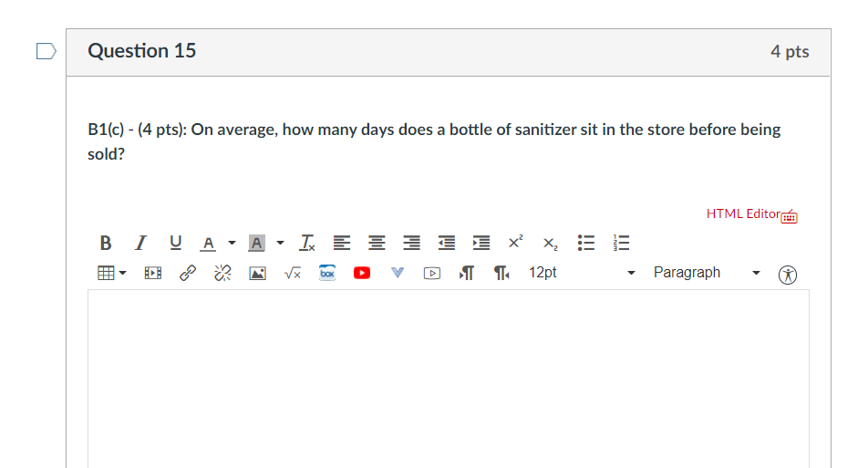Open the text color dropdown arrow

pos(232,243)
